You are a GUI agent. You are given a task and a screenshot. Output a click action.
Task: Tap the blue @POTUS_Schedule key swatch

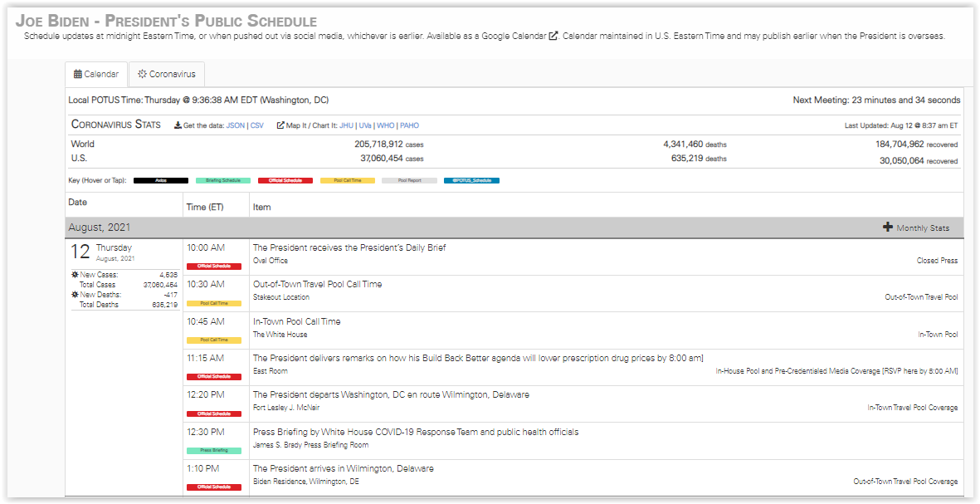click(472, 181)
